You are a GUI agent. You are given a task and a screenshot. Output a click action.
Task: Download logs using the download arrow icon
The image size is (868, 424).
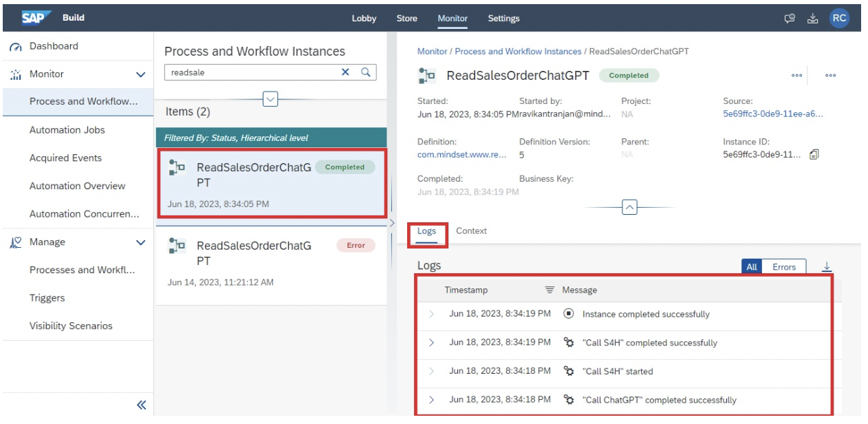(827, 267)
